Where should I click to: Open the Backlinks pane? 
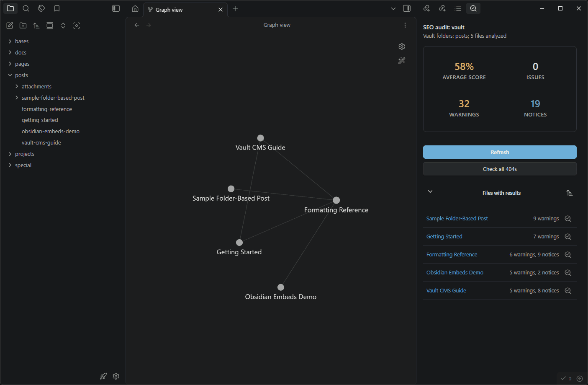tap(426, 8)
